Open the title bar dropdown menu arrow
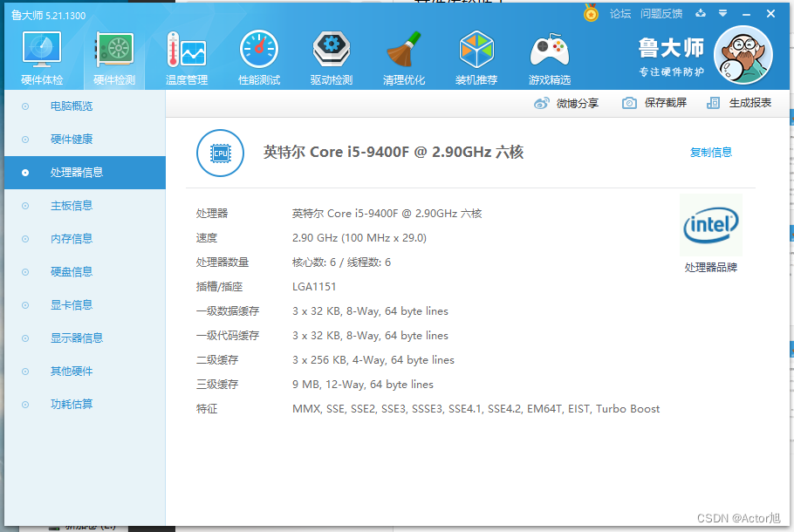 (723, 13)
